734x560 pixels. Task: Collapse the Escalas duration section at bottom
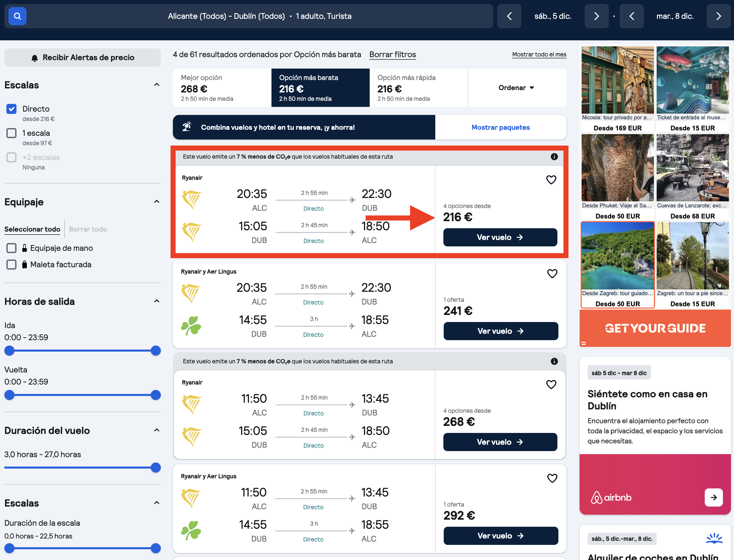coord(156,503)
